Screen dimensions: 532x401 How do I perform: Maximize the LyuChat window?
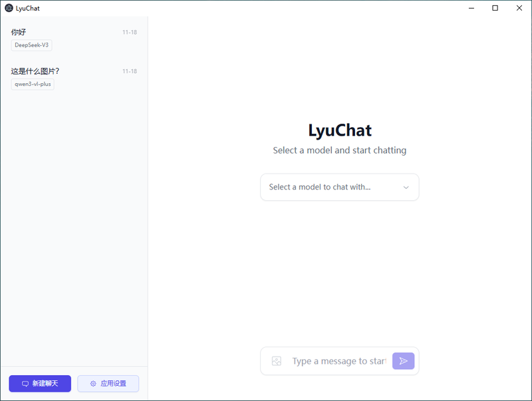495,8
